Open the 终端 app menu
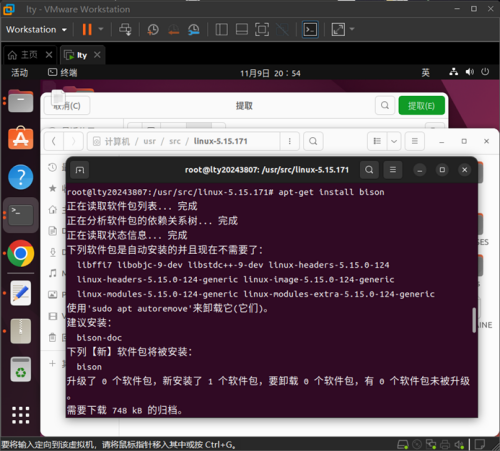 tap(63, 72)
